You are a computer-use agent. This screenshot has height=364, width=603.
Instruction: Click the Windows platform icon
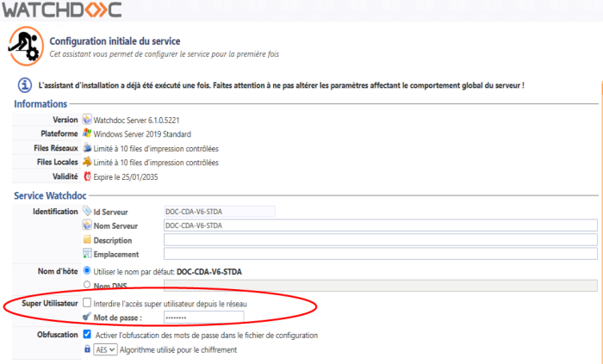click(87, 133)
